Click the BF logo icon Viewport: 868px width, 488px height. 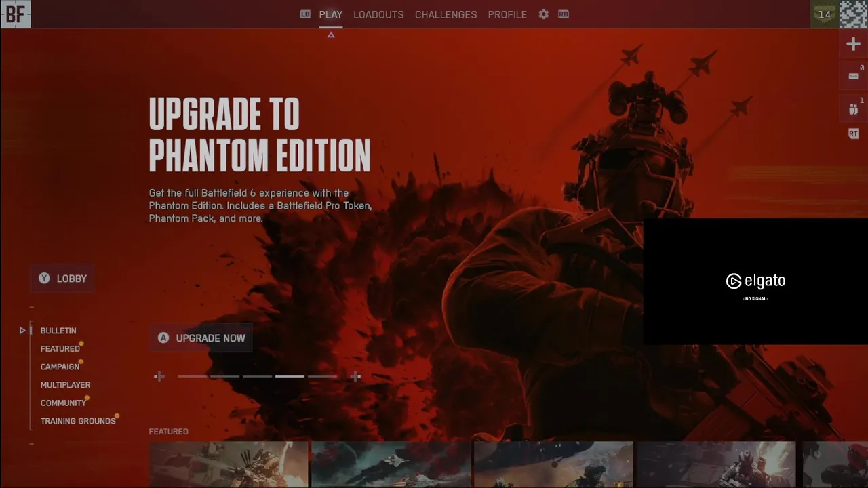[x=15, y=14]
